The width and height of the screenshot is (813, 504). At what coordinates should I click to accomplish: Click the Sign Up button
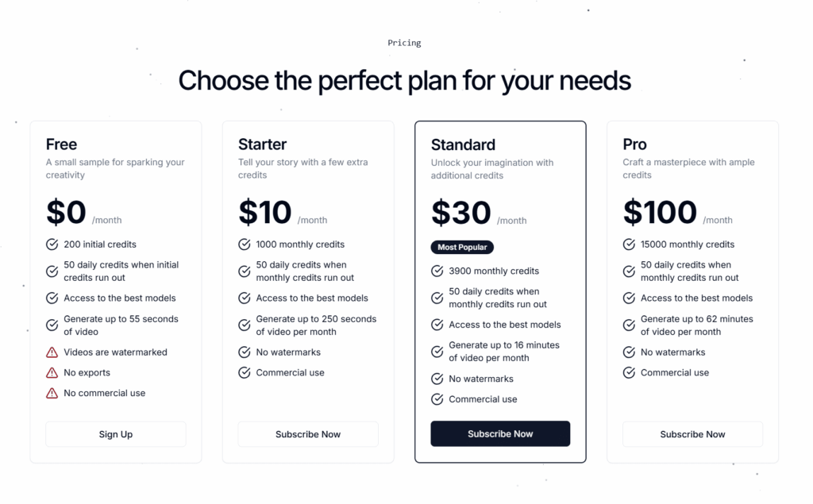[116, 434]
